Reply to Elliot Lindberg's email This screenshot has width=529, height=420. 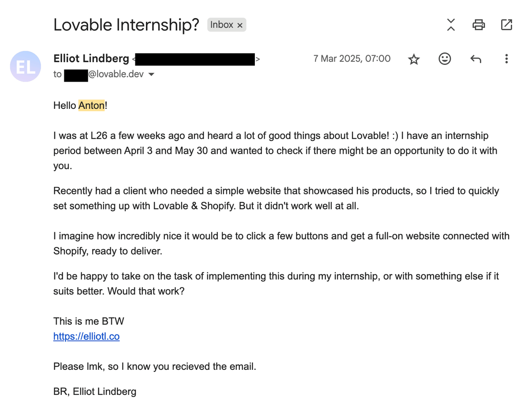click(x=476, y=59)
